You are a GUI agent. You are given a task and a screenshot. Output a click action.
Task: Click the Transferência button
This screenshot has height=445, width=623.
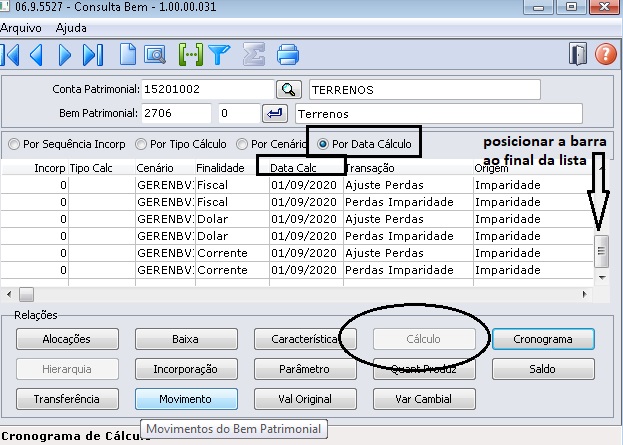[67, 399]
